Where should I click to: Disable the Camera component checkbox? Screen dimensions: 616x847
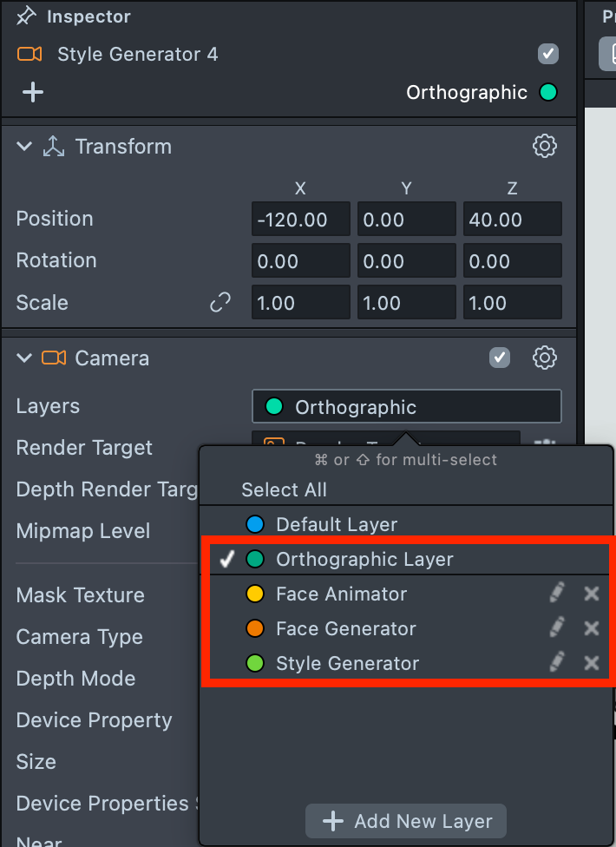(x=500, y=358)
